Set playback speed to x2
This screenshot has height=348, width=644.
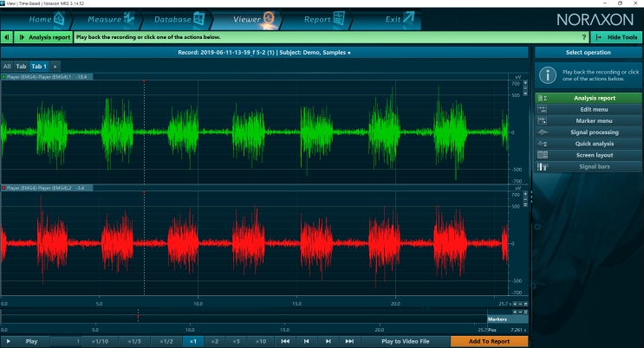tap(214, 341)
